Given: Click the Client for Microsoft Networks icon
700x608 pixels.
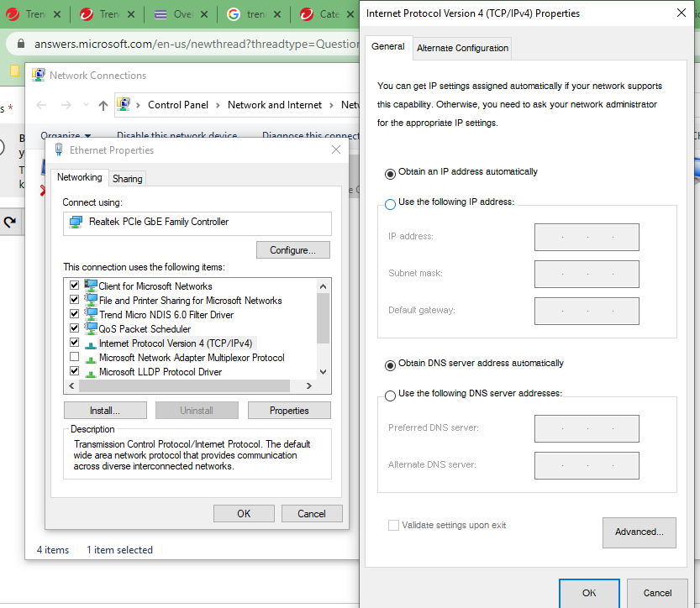Looking at the screenshot, I should pyautogui.click(x=91, y=286).
